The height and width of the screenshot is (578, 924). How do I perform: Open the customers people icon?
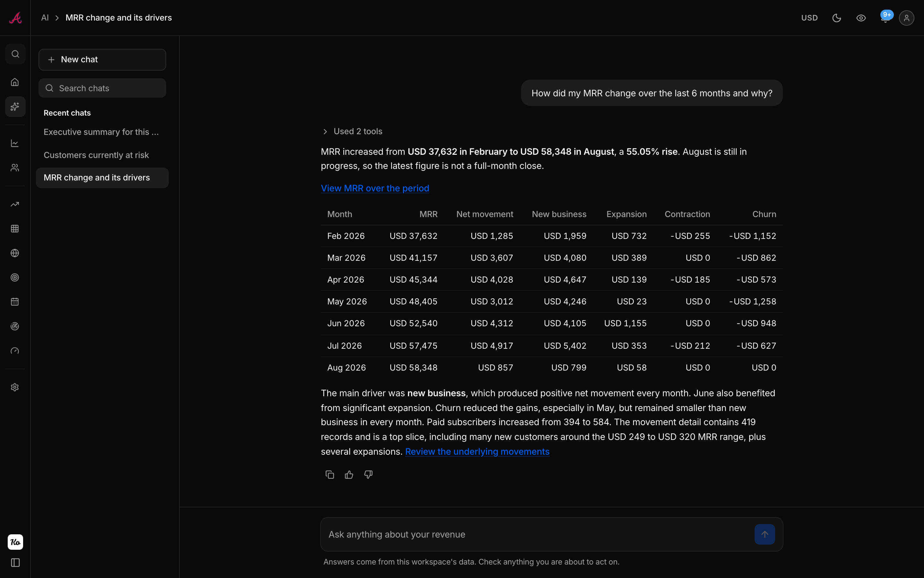[x=15, y=168]
